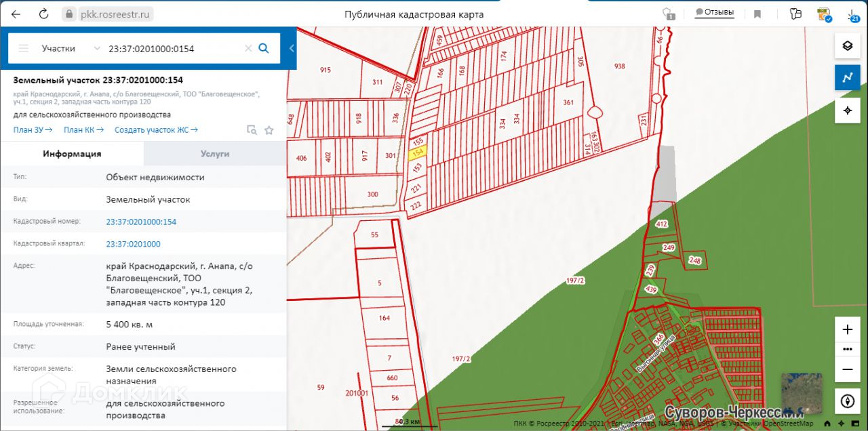Open the План ЗУ link
Screen dimensions: 868x431
[33, 130]
